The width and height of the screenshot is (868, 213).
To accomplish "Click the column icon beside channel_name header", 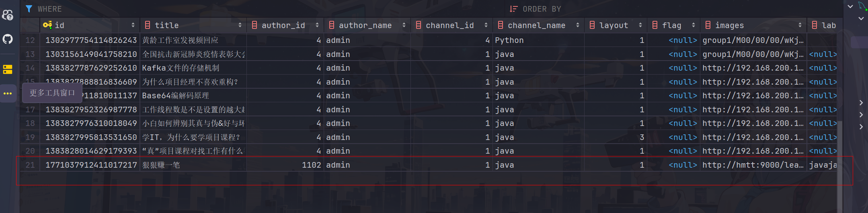I will (x=501, y=25).
